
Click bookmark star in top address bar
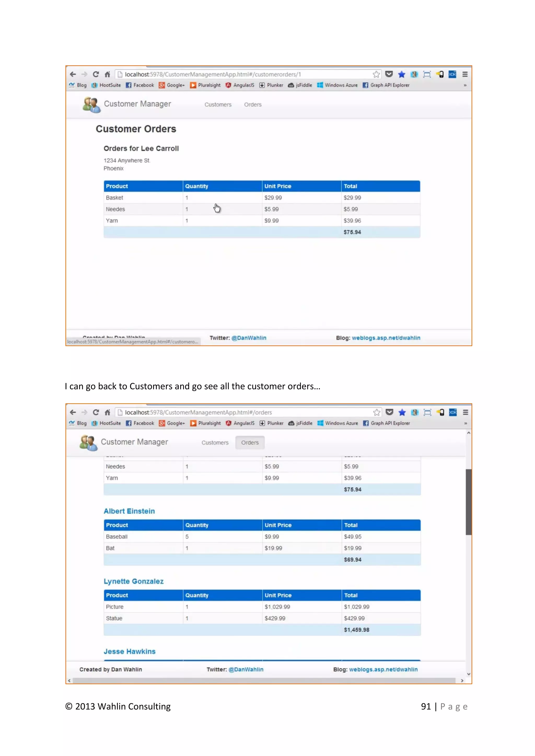[376, 74]
